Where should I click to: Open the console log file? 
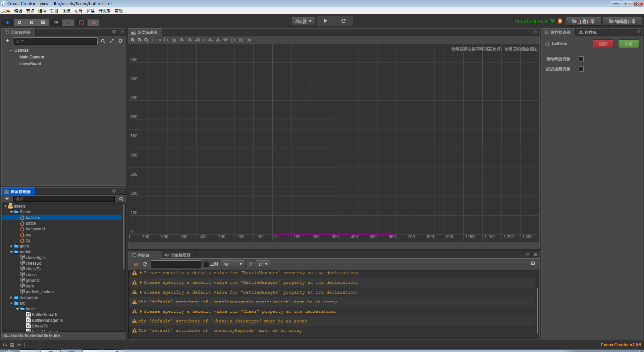145,264
